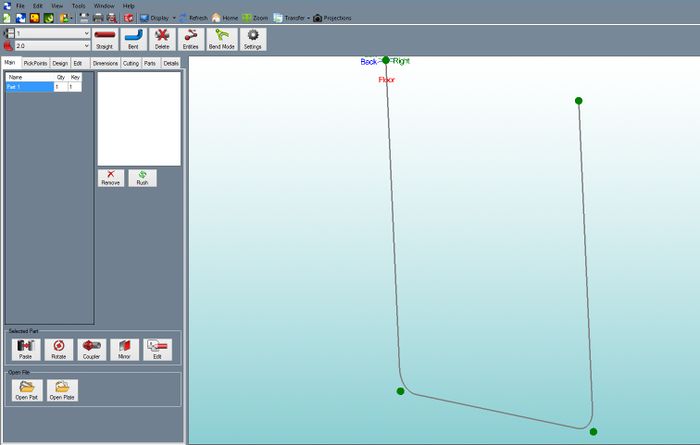The height and width of the screenshot is (445, 700).
Task: Click the Paste part button
Action: 26,349
